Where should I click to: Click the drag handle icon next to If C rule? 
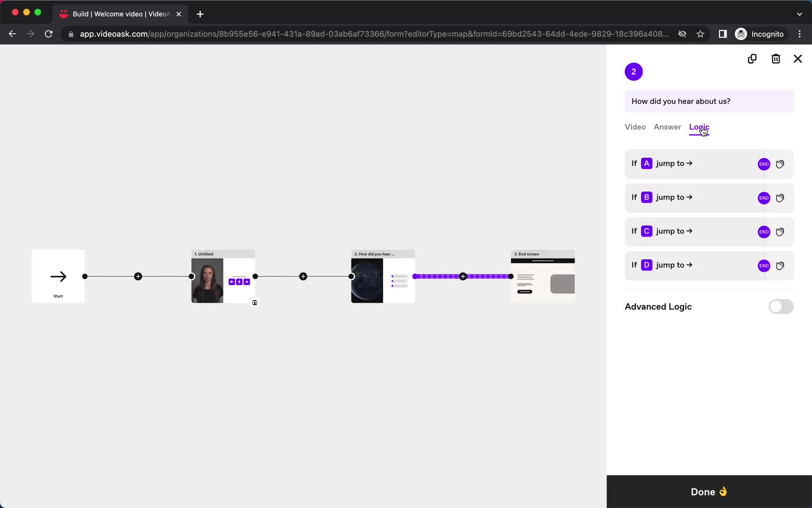click(x=780, y=231)
